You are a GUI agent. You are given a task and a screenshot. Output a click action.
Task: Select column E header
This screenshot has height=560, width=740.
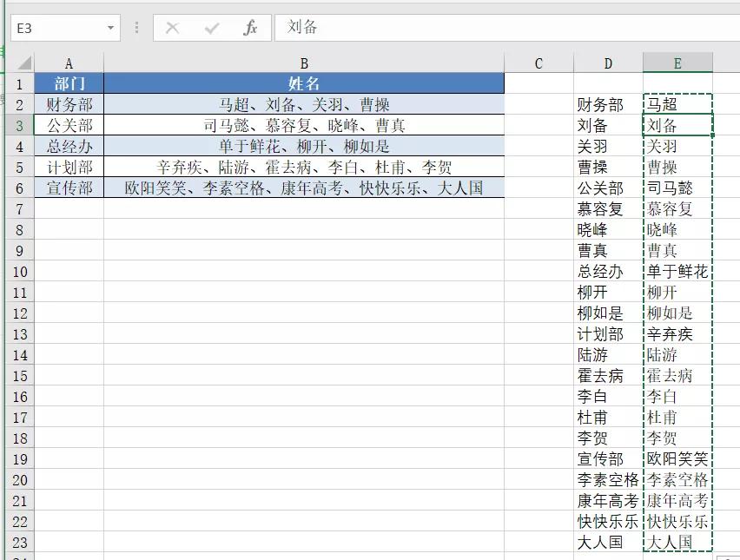click(x=678, y=63)
